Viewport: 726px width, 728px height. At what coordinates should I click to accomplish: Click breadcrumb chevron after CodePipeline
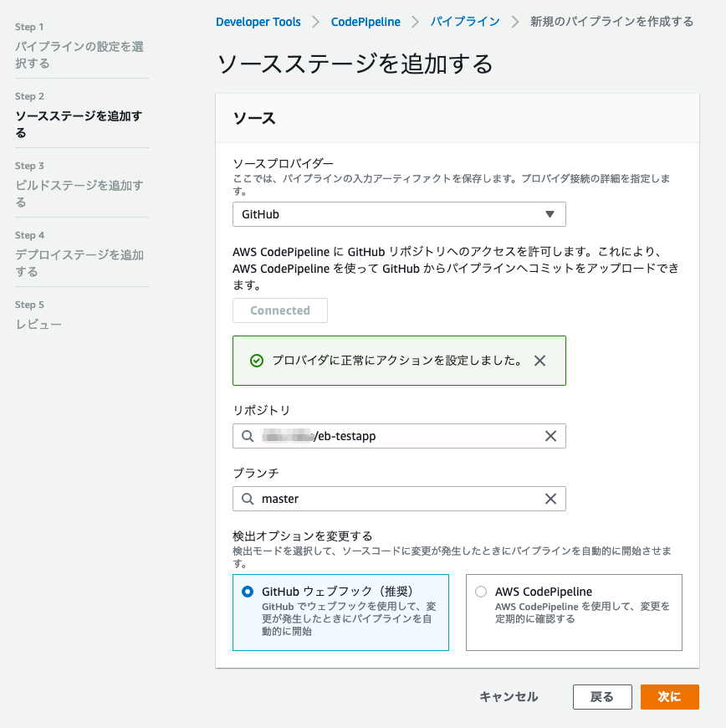(x=416, y=22)
